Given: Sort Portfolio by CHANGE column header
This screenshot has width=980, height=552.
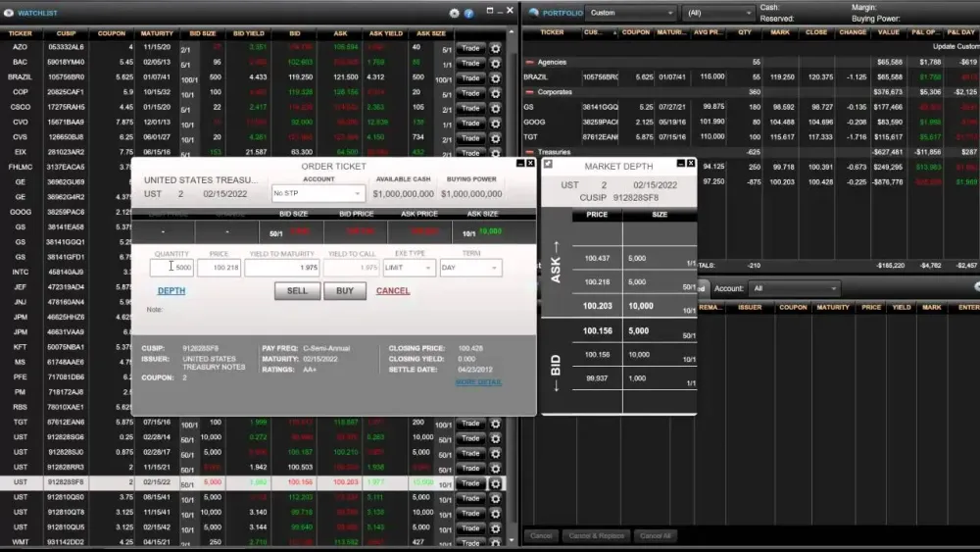Looking at the screenshot, I should [853, 32].
